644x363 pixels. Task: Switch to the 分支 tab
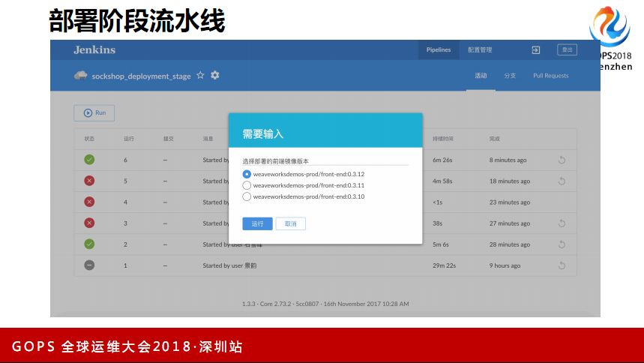tap(510, 76)
